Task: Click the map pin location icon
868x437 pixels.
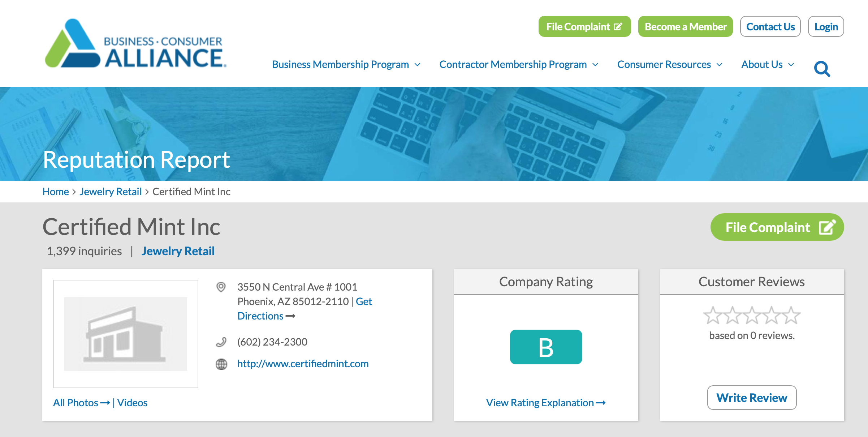Action: tap(221, 287)
